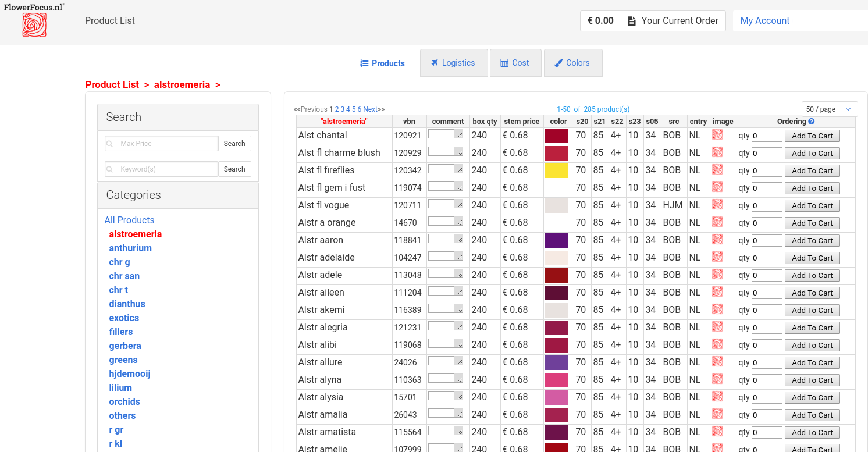The height and width of the screenshot is (452, 868).
Task: Switch to the Colors tab
Action: pos(572,63)
